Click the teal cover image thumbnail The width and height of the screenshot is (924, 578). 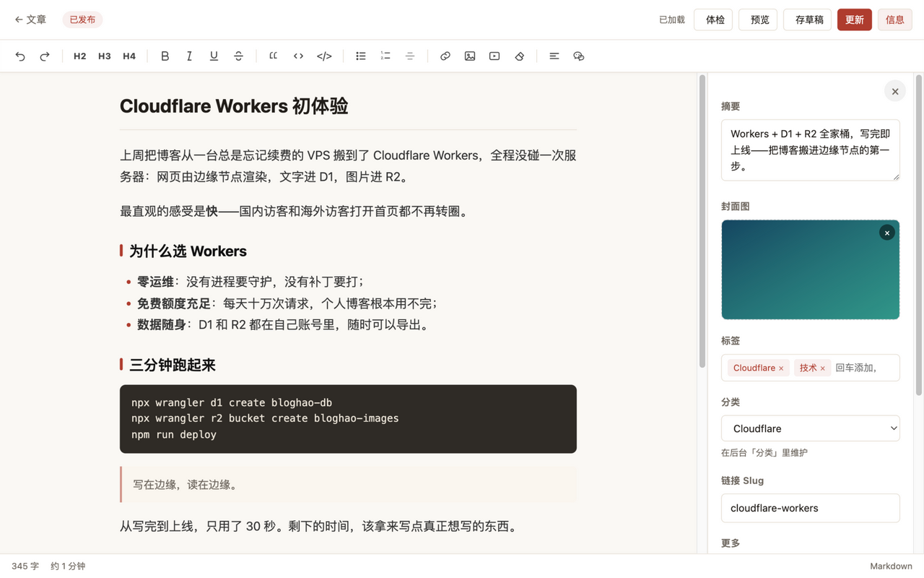[811, 269]
